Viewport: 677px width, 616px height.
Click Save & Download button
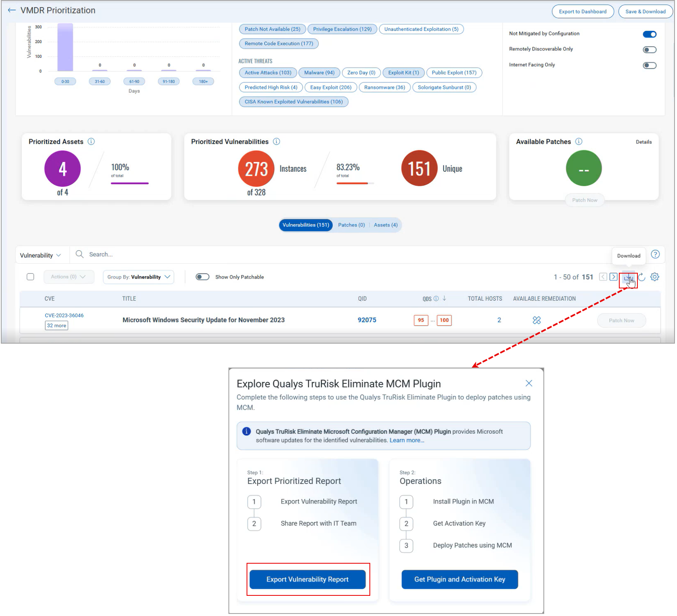(x=645, y=12)
